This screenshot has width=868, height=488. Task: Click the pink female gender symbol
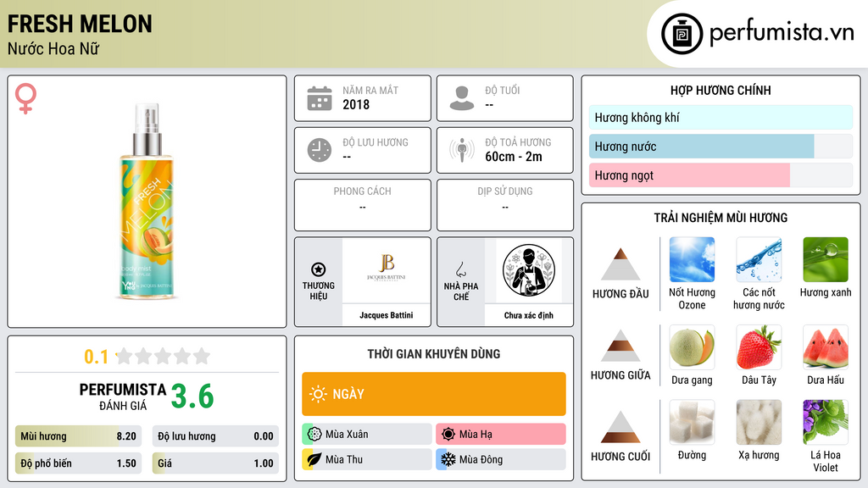25,98
